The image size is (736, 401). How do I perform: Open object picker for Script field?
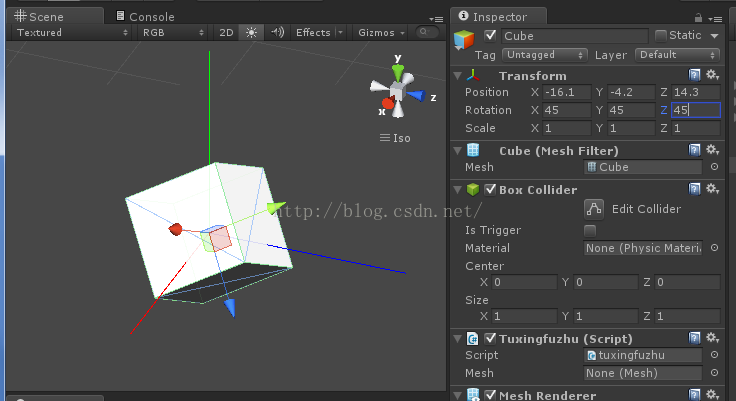pyautogui.click(x=714, y=355)
